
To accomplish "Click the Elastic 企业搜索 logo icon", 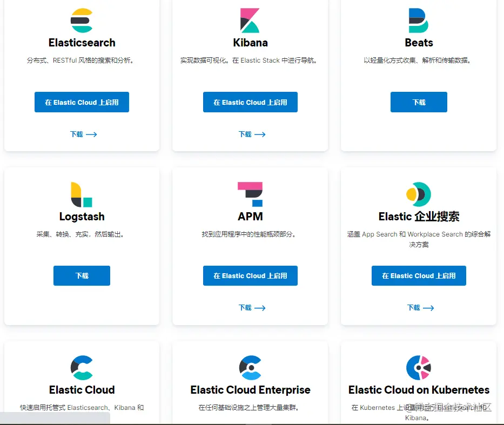I will (419, 194).
